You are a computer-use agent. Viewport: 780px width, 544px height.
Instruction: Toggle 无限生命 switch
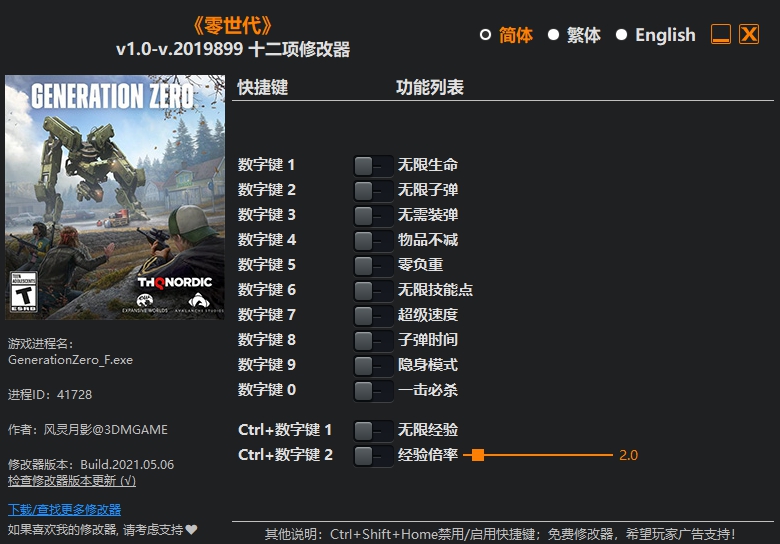(373, 166)
